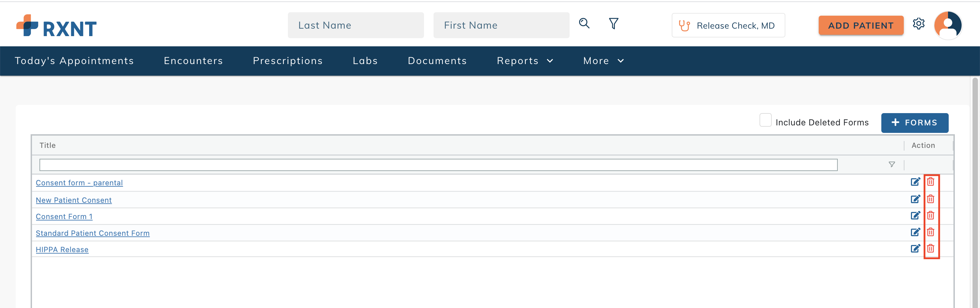Delete the New Patient Consent form
The height and width of the screenshot is (308, 980).
click(x=930, y=199)
